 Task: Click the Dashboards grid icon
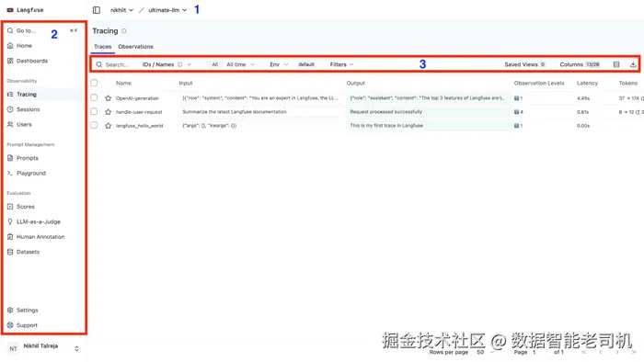10,61
